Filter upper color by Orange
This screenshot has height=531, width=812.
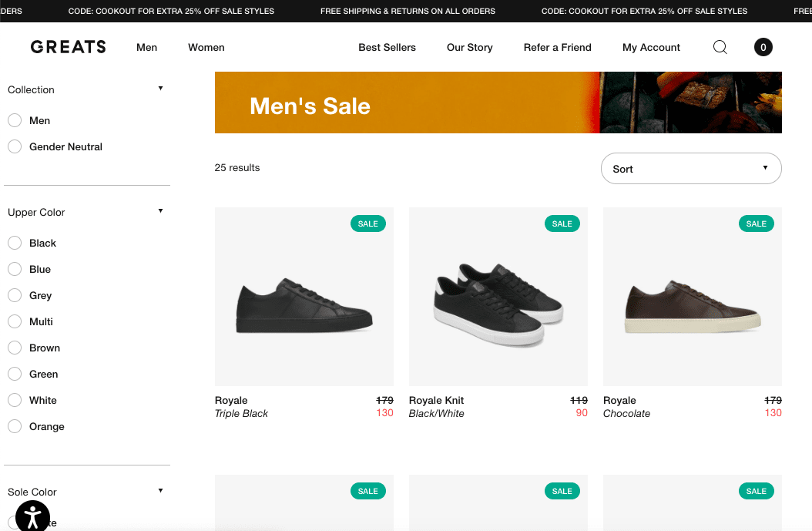(x=15, y=426)
